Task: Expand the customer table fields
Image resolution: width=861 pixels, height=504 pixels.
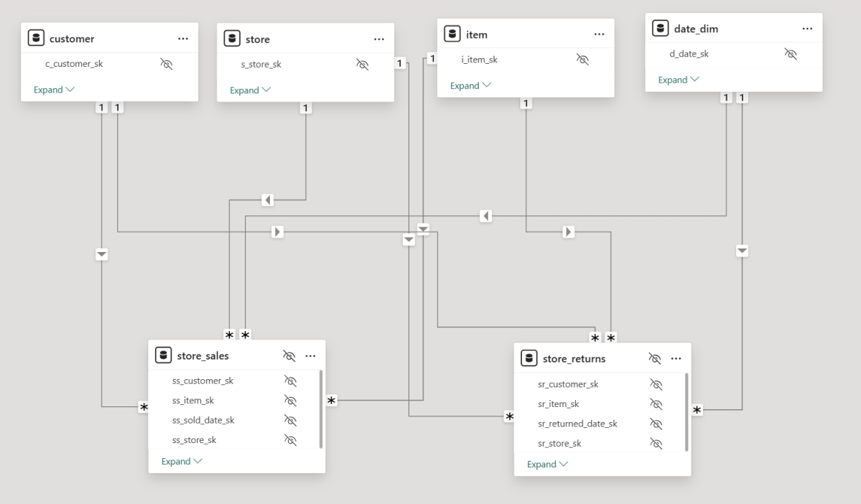Action: click(54, 90)
